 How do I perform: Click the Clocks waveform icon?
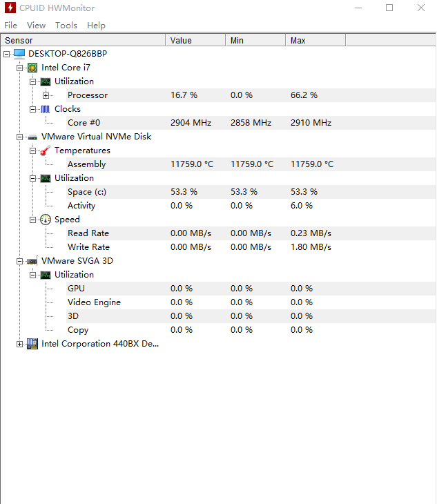point(46,109)
